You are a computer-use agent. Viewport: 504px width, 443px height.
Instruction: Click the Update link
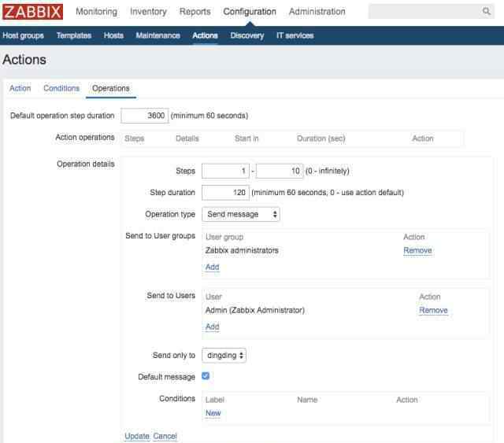[137, 436]
